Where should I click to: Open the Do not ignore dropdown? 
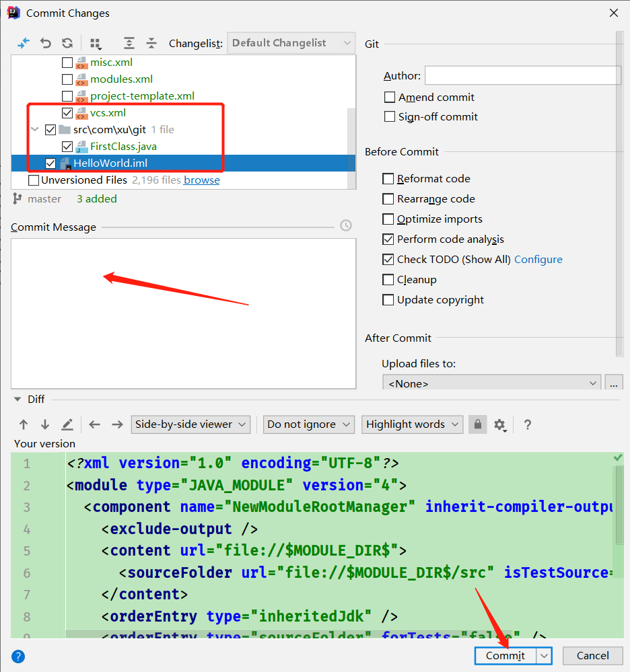pyautogui.click(x=309, y=424)
